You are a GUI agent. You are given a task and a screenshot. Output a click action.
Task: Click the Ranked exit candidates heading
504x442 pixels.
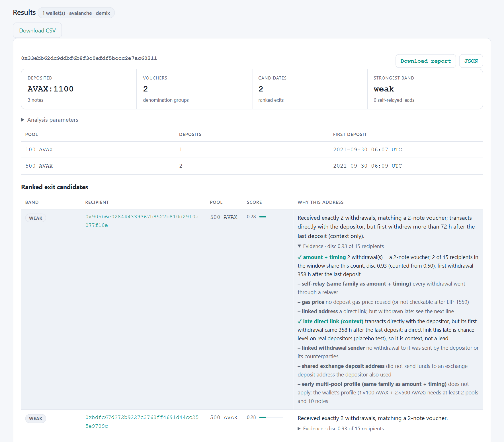(x=55, y=187)
